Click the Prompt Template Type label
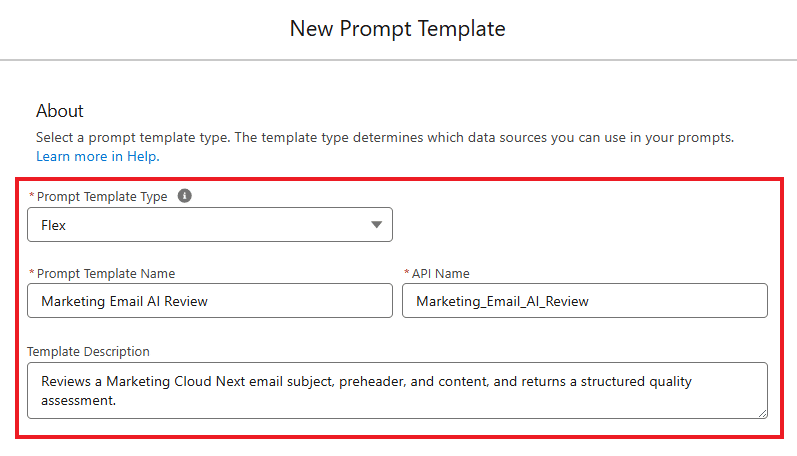 tap(102, 197)
